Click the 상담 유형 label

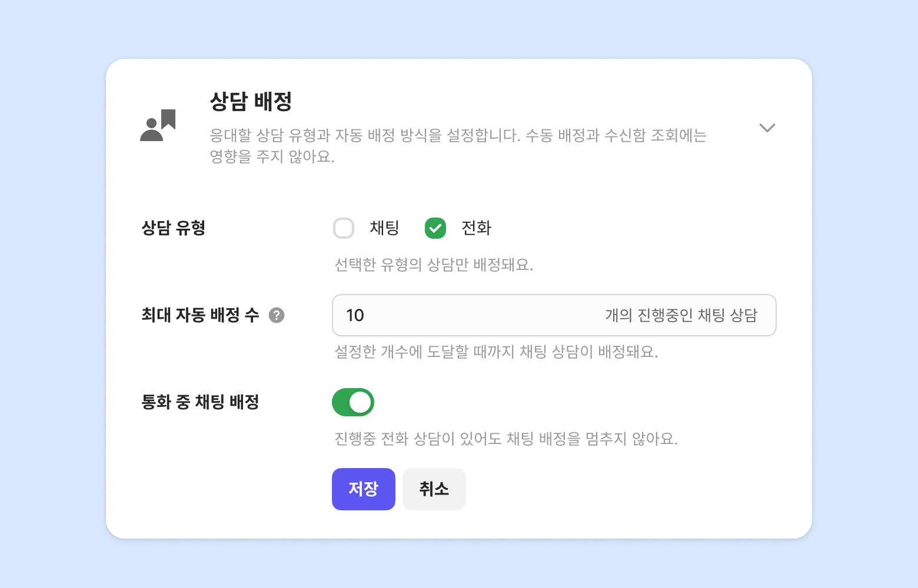tap(173, 228)
